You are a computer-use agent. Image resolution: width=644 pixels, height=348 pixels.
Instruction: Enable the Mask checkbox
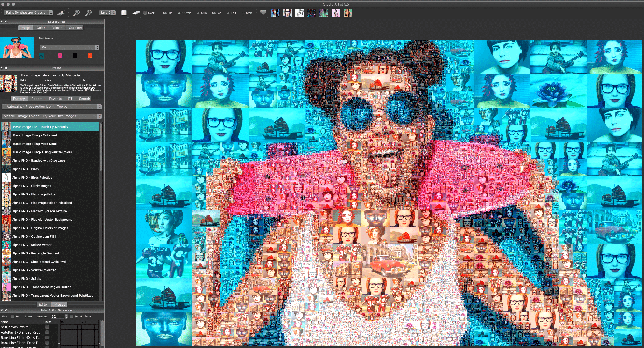(x=145, y=13)
